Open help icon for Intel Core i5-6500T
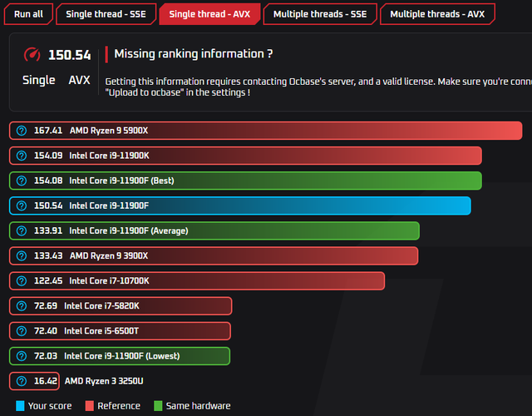 (x=22, y=331)
